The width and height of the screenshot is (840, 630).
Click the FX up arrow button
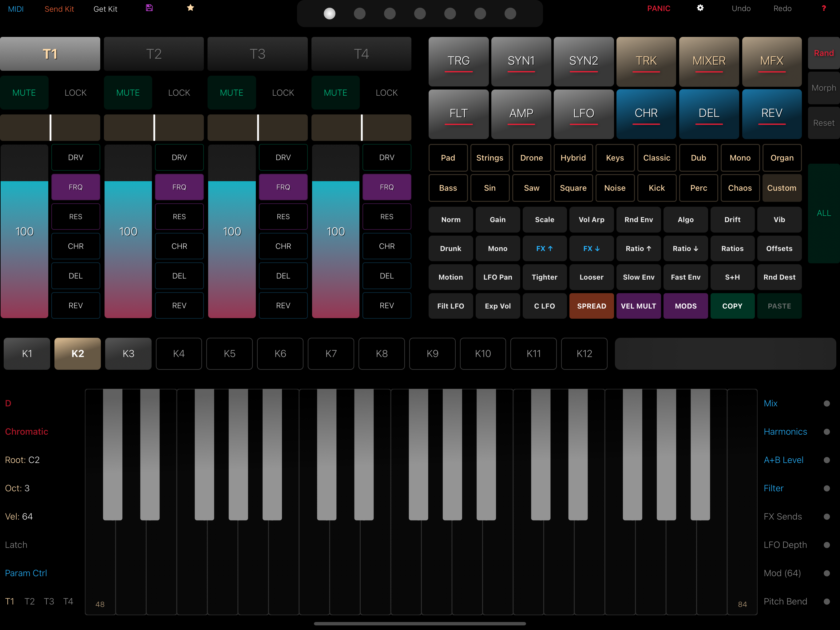(x=545, y=249)
